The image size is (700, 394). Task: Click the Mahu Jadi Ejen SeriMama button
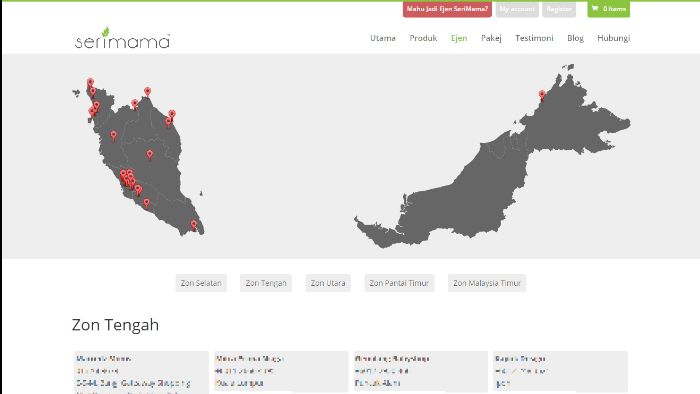pyautogui.click(x=447, y=9)
